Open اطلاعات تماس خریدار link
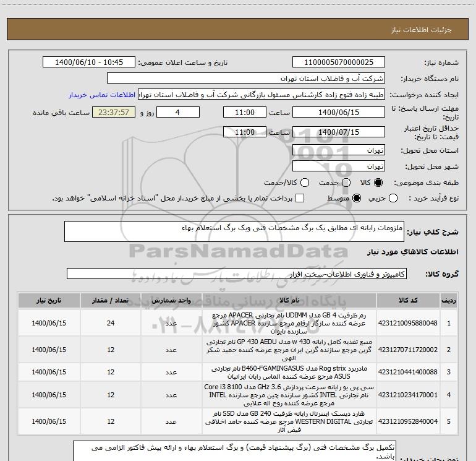The width and height of the screenshot is (476, 461). click(x=102, y=95)
